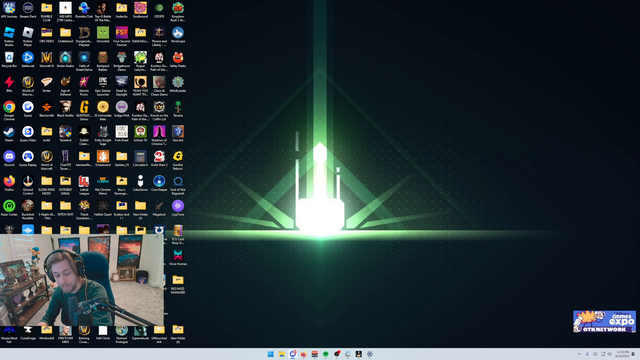Open the Windows Start menu
The image size is (640, 360).
[x=271, y=354]
